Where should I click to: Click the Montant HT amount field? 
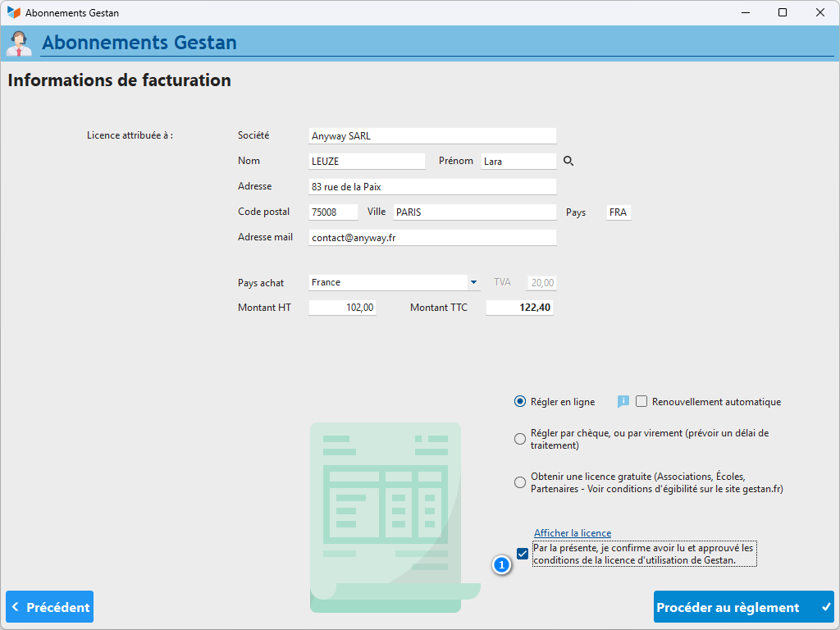coord(342,308)
